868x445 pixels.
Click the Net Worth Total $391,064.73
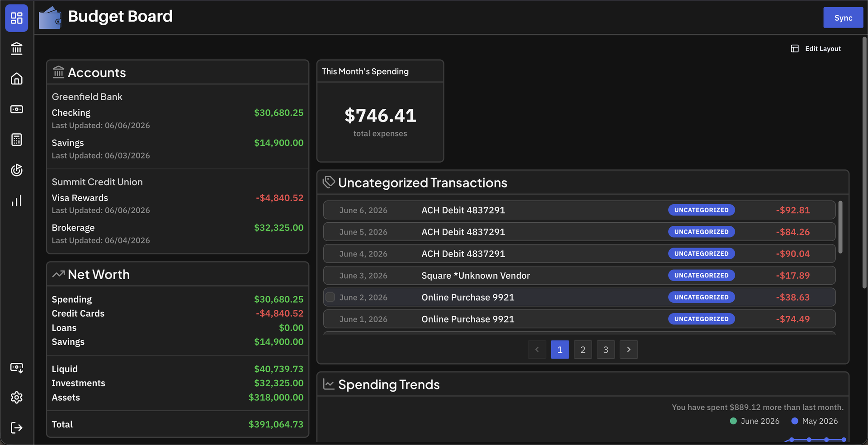[x=276, y=424]
